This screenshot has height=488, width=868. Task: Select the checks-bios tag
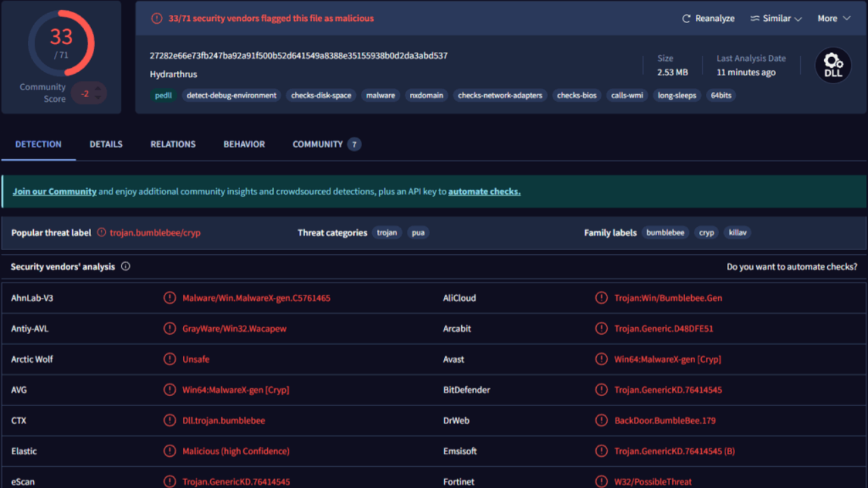tap(577, 96)
